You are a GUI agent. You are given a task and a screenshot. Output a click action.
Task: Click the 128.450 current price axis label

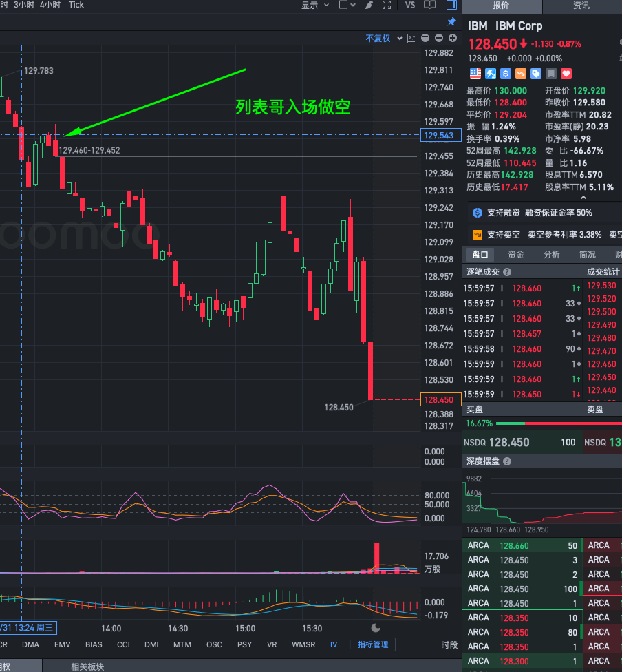pos(441,400)
